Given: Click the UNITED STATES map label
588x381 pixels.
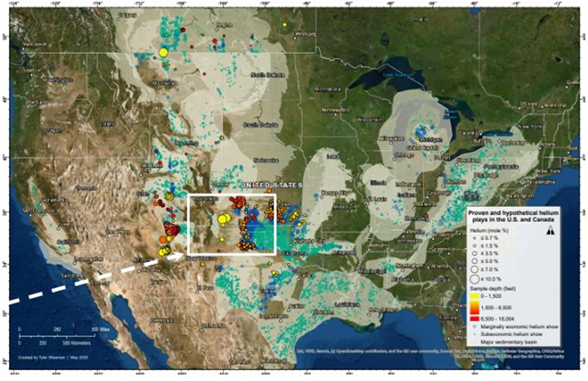Looking at the screenshot, I should pos(272,186).
